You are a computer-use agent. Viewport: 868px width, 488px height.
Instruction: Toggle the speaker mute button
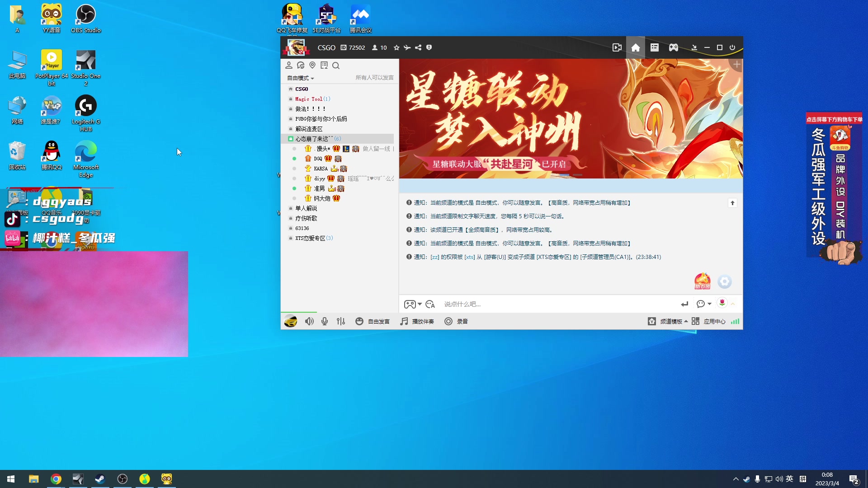[x=309, y=321]
